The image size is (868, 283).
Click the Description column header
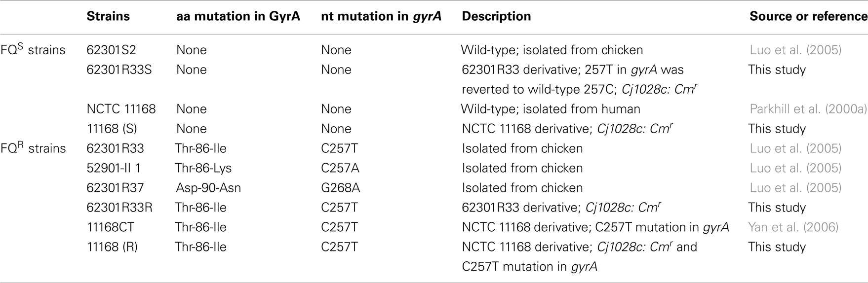pyautogui.click(x=496, y=16)
